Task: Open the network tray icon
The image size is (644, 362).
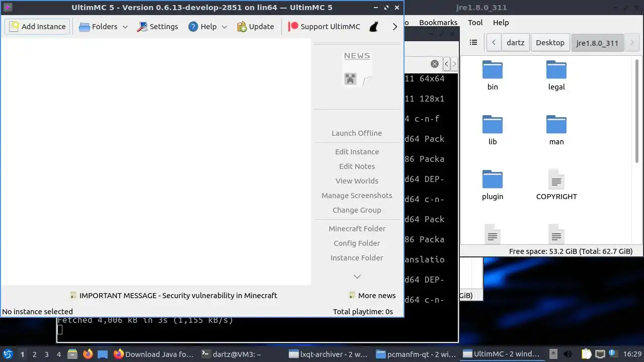Action: 600,354
